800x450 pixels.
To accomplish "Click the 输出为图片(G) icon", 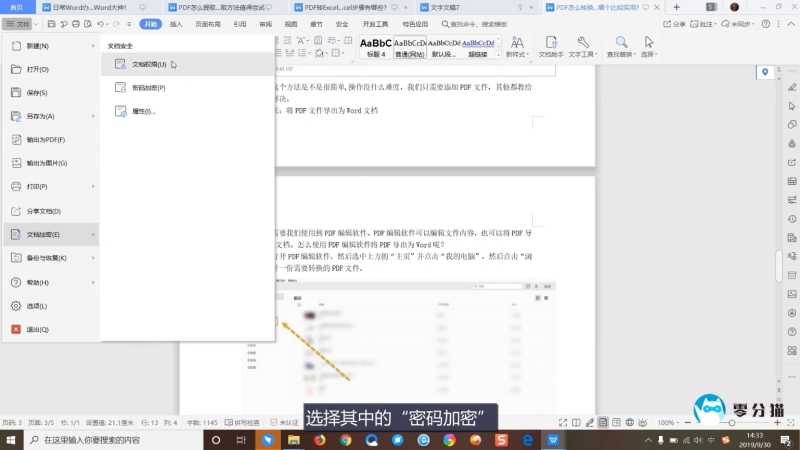I will click(16, 162).
